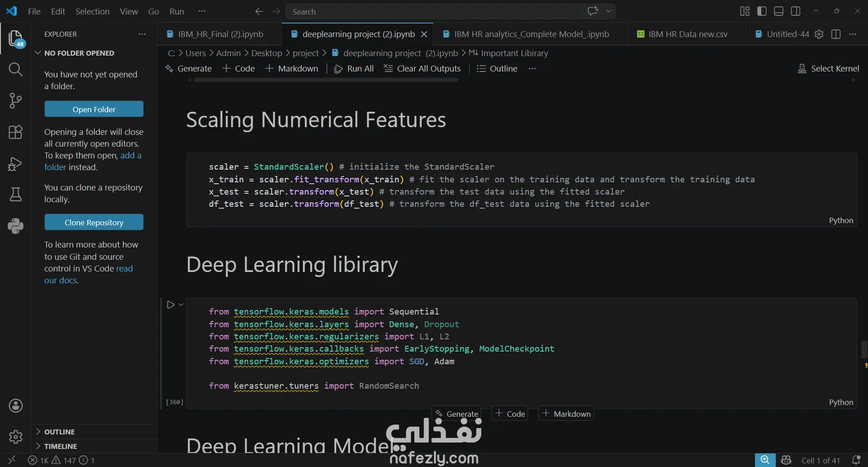Toggle the secondary side bar

pyautogui.click(x=796, y=11)
